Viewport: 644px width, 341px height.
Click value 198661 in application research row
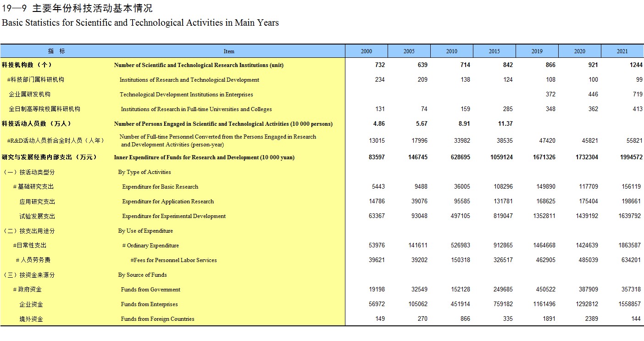[632, 201]
